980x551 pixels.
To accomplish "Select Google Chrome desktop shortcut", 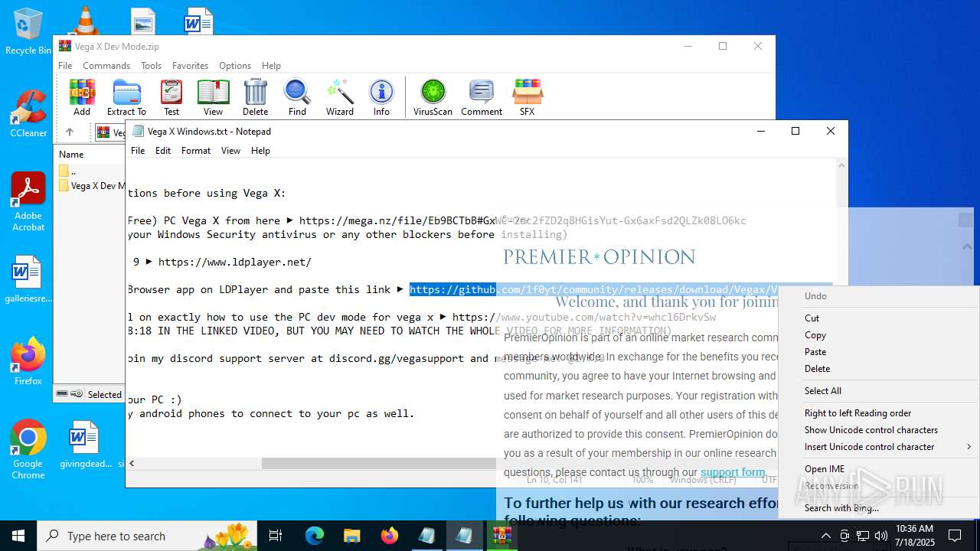I will click(28, 450).
